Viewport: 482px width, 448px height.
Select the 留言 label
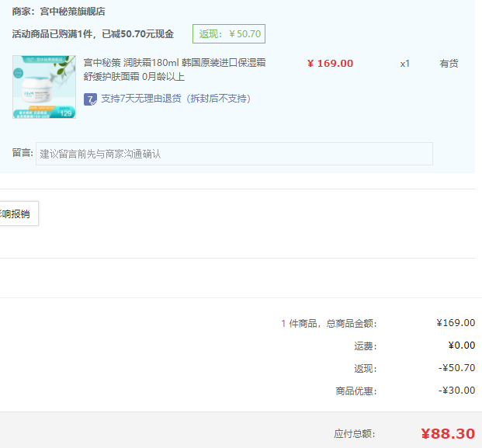[x=23, y=153]
